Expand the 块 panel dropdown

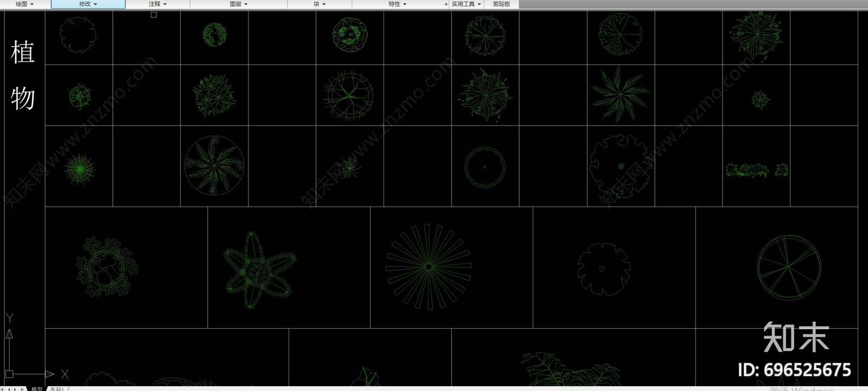[x=320, y=4]
